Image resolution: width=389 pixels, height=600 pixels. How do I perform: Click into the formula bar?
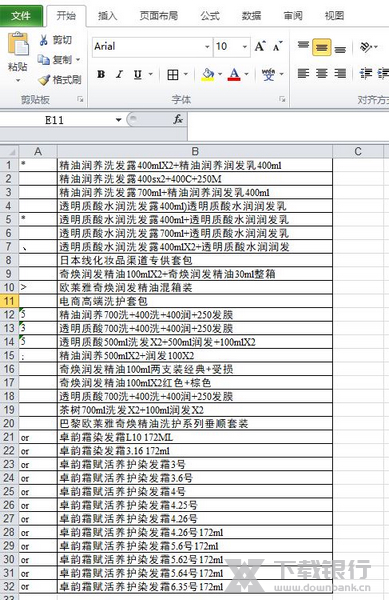point(288,126)
